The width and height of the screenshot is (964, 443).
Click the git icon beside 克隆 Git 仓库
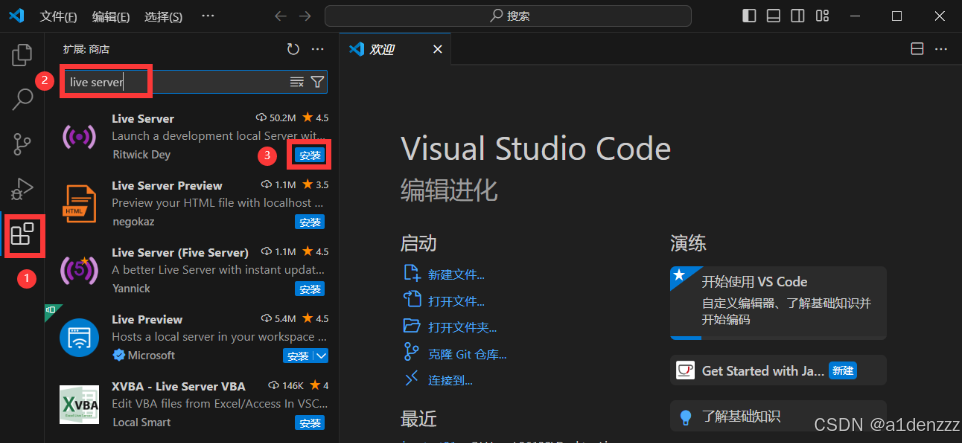pyautogui.click(x=411, y=353)
